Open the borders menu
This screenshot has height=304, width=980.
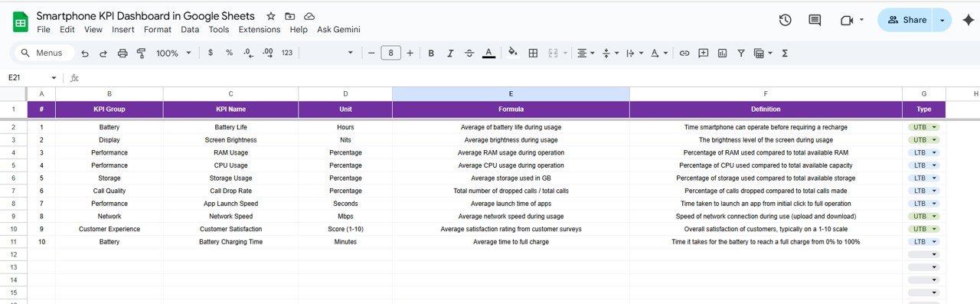tap(533, 53)
